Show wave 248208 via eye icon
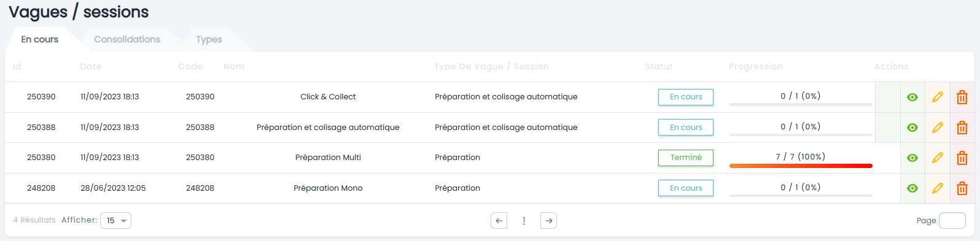Screen dimensions: 980x241 point(912,188)
